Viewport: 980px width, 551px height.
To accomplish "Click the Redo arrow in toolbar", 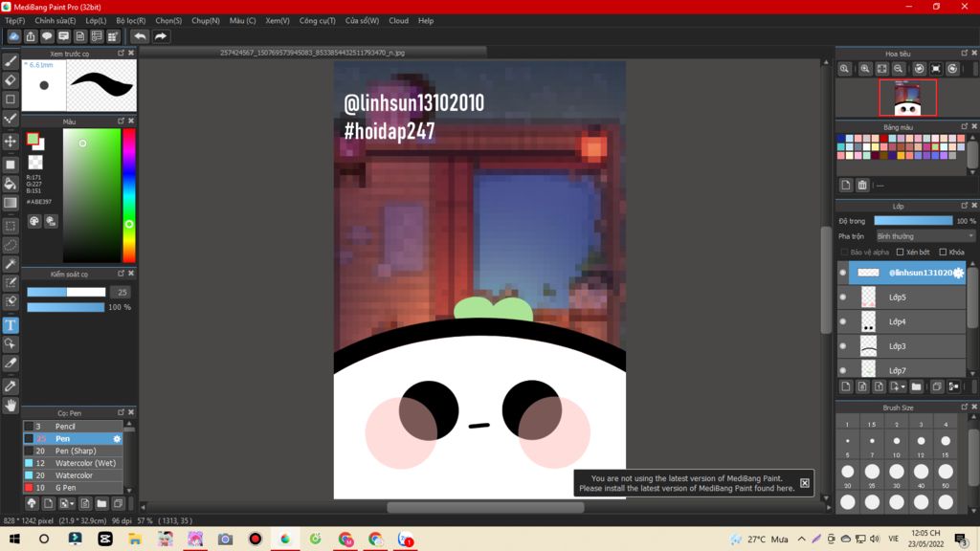I will point(161,36).
